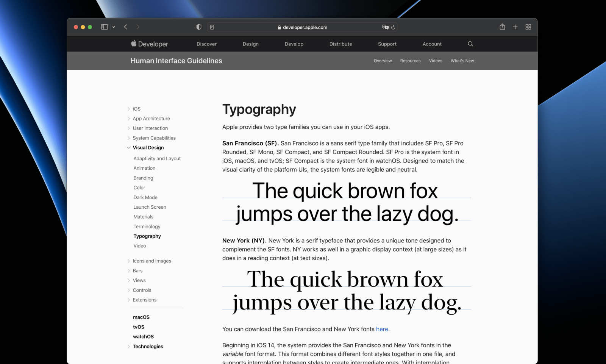Switch to the What's New tab

[462, 61]
